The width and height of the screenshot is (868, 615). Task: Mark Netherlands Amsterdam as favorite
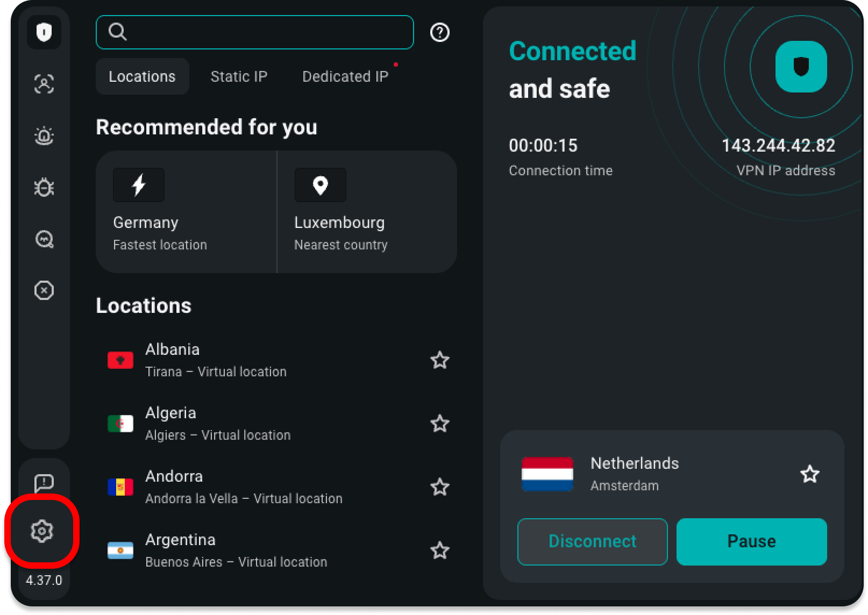click(809, 474)
